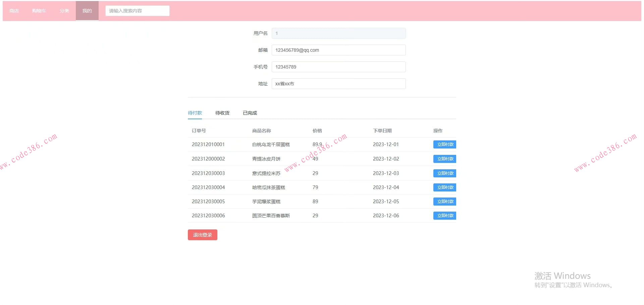Viewport: 644px width, 305px height.
Task: Edit the 手机号 phone number field
Action: click(338, 67)
